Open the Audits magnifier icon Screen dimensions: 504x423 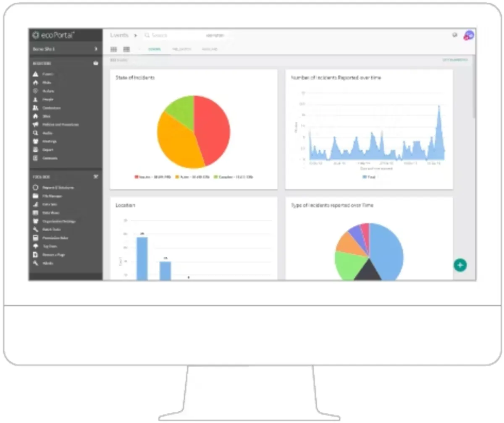click(36, 133)
